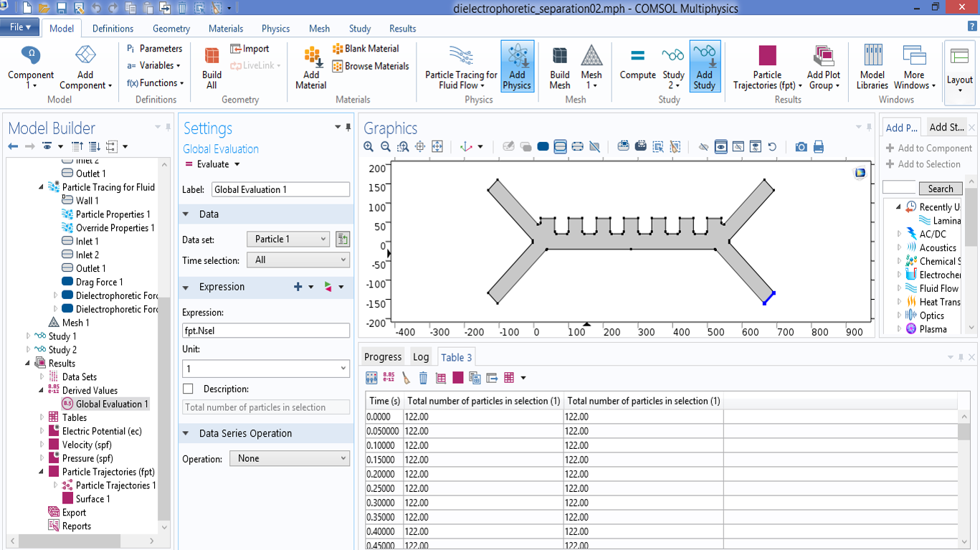Take a snapshot with the camera icon
This screenshot has height=550, width=980.
(x=801, y=146)
